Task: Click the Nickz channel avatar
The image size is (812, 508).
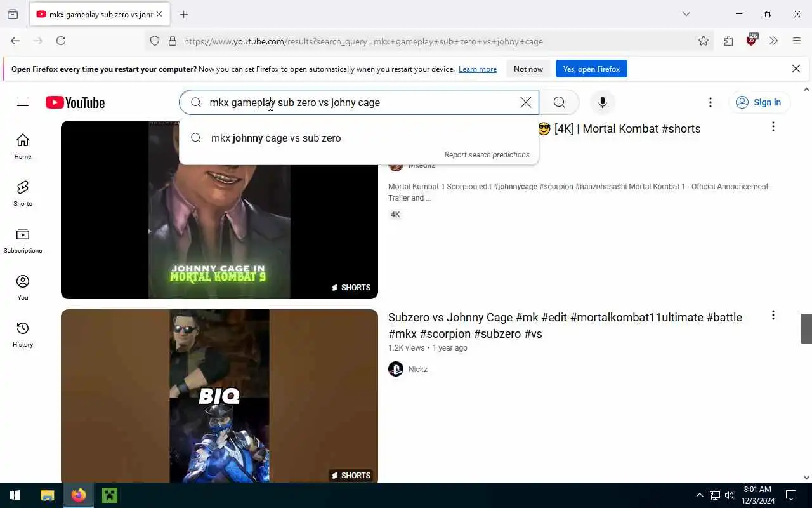Action: point(396,369)
